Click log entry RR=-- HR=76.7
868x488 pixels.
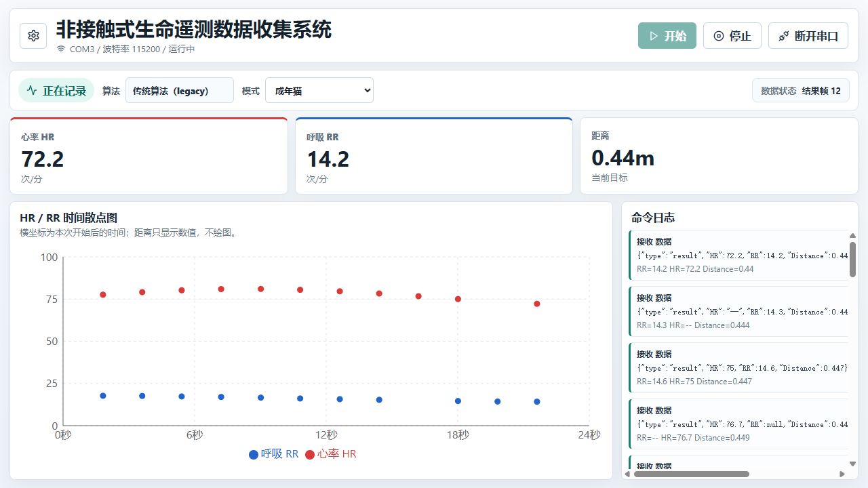point(739,424)
